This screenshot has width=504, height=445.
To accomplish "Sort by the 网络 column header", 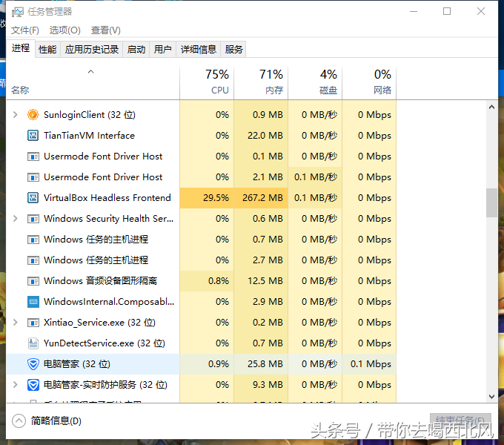I will (x=369, y=83).
